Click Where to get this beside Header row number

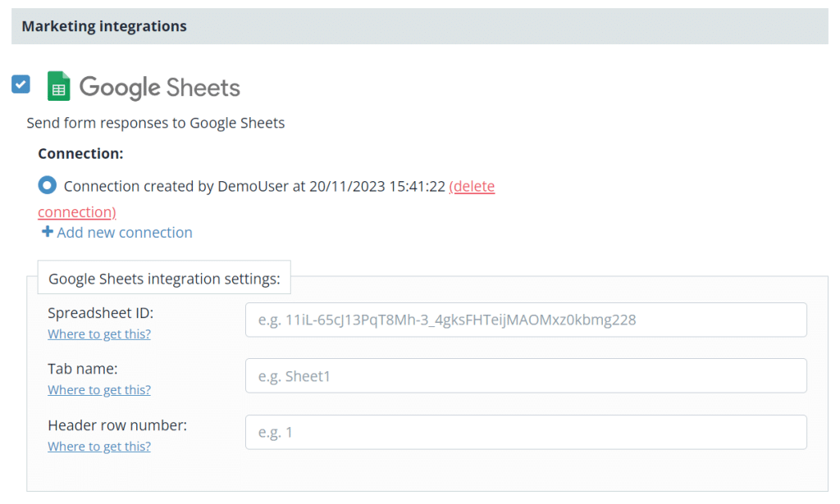pos(98,446)
